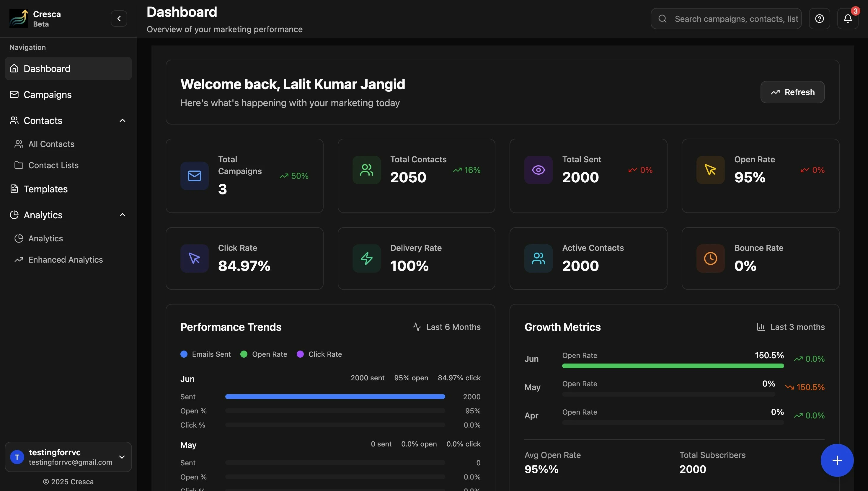This screenshot has height=491, width=868.
Task: Collapse the Contacts section chevron
Action: (123, 120)
